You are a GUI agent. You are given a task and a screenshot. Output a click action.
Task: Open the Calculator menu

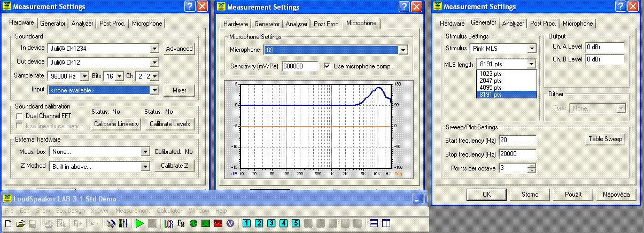point(169,211)
